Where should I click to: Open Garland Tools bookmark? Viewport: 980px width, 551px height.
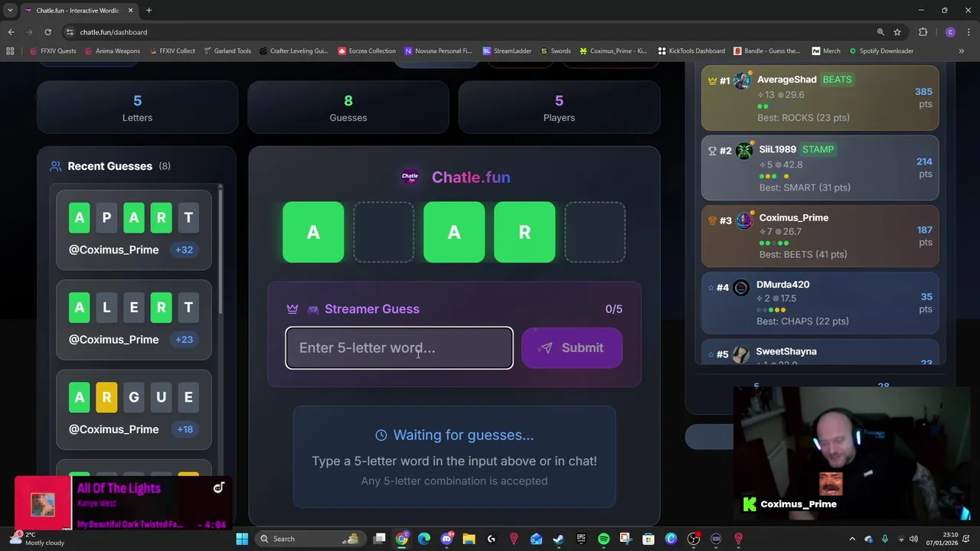click(227, 51)
